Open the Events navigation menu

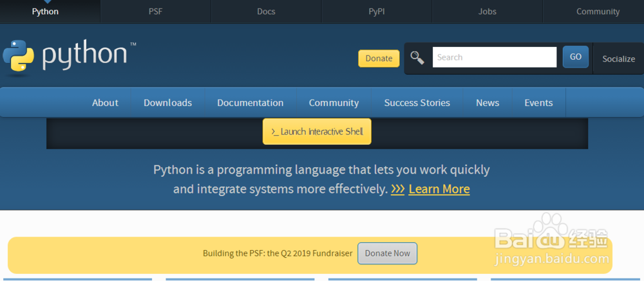(538, 102)
